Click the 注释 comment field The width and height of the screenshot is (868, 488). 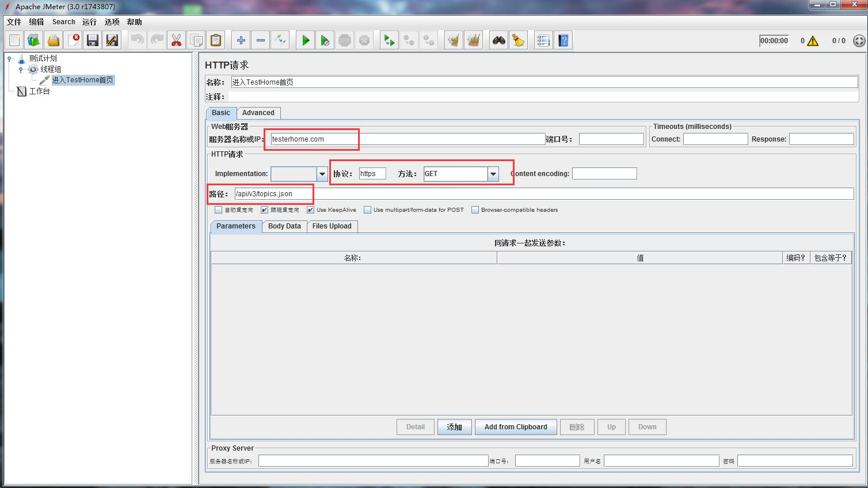pos(543,97)
